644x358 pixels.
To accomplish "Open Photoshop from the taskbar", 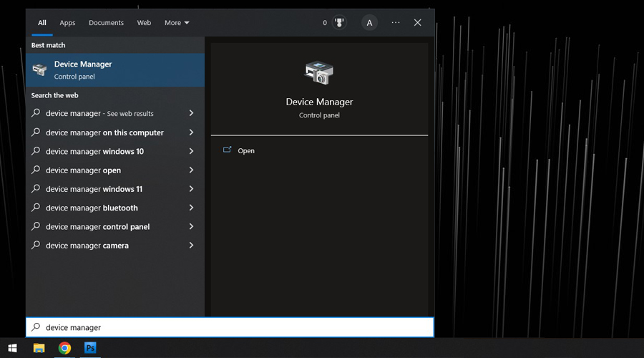I will pyautogui.click(x=90, y=348).
